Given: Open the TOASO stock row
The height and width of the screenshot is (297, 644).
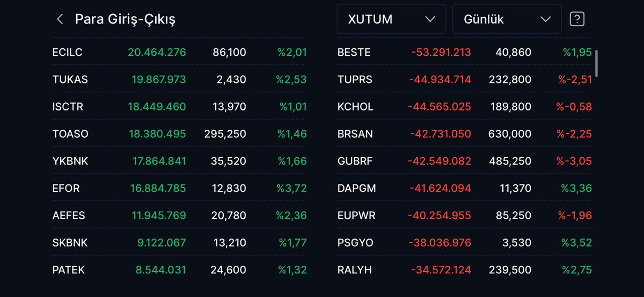Looking at the screenshot, I should [180, 134].
